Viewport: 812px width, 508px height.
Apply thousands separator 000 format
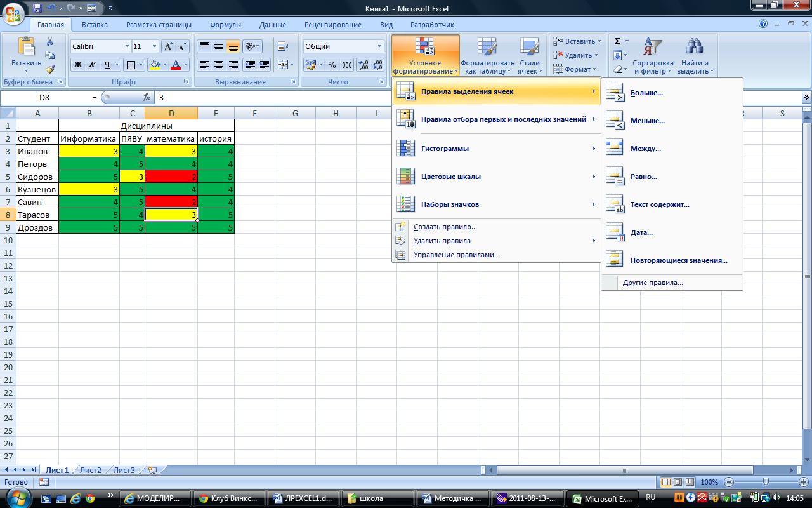[x=347, y=65]
